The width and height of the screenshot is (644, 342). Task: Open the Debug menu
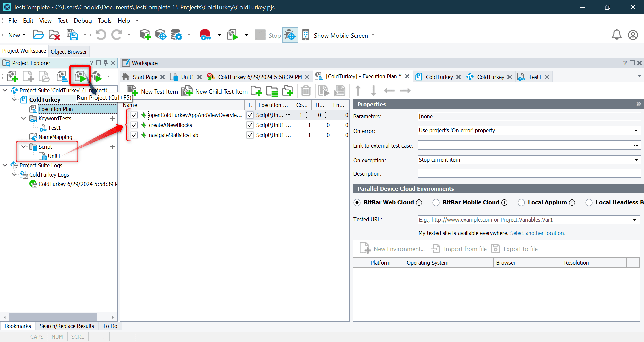coord(83,20)
